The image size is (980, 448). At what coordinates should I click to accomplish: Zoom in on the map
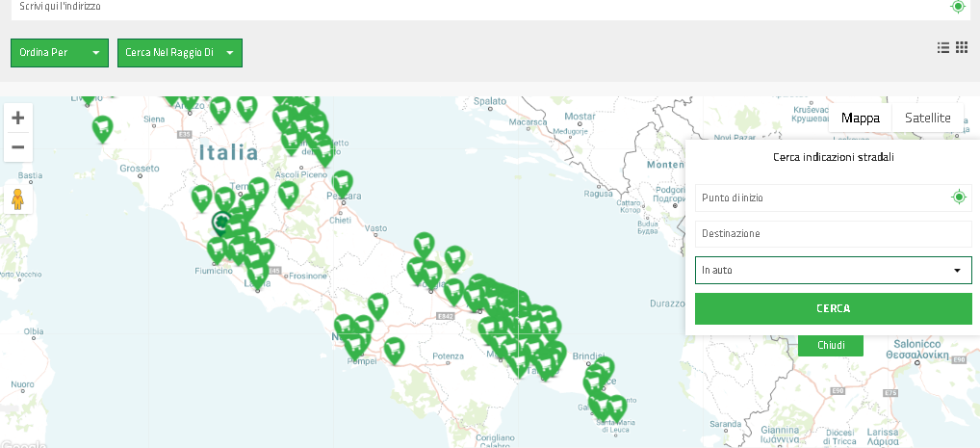point(17,119)
